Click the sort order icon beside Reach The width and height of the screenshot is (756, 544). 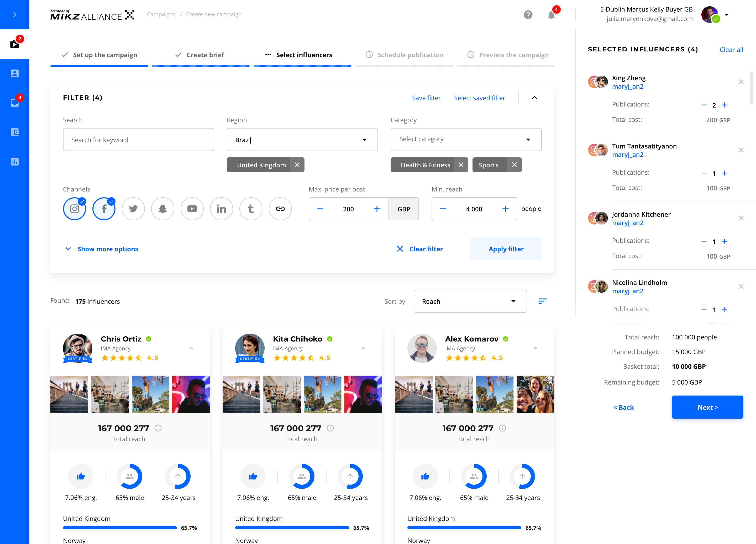tap(542, 301)
